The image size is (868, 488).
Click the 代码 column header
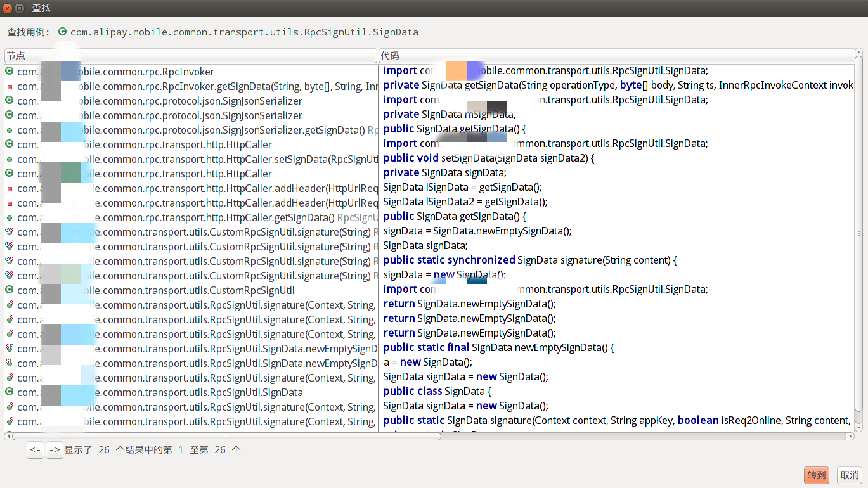[616, 56]
